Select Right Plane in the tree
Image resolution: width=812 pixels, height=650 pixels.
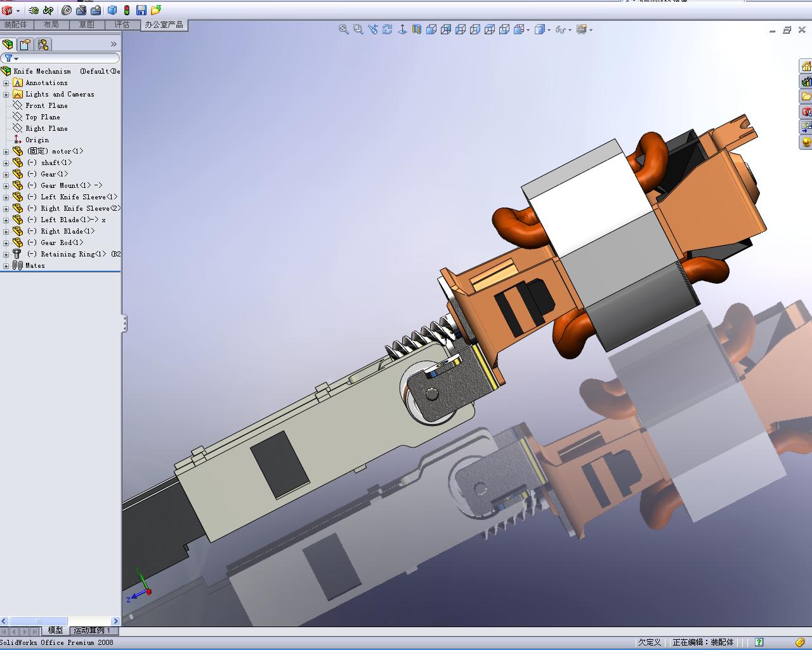(x=46, y=129)
